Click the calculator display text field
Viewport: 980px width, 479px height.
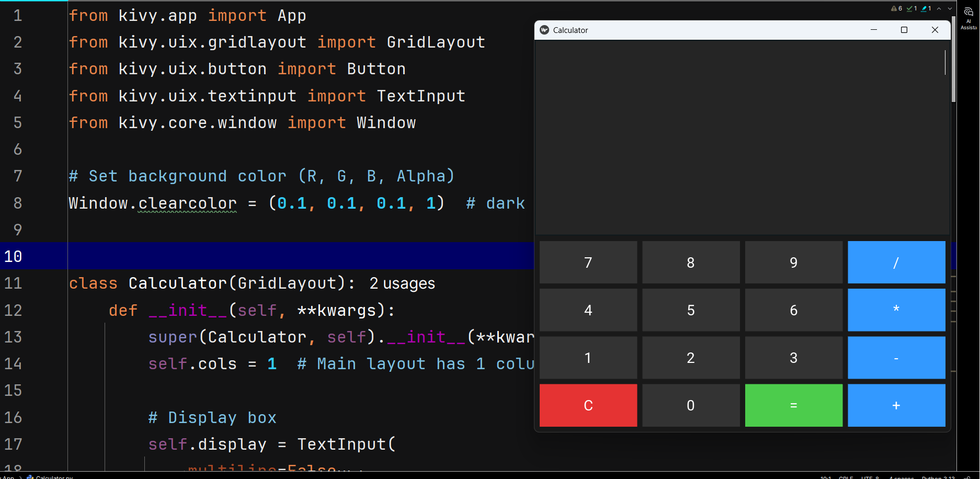(x=742, y=137)
